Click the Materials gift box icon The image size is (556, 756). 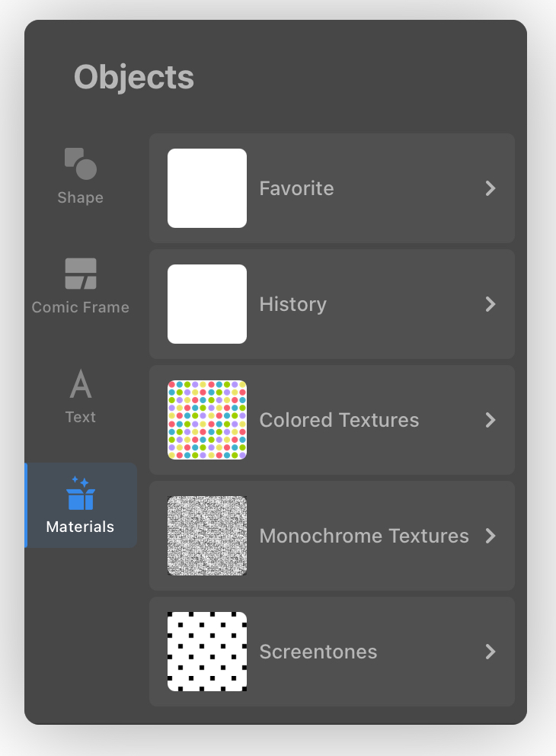(81, 493)
